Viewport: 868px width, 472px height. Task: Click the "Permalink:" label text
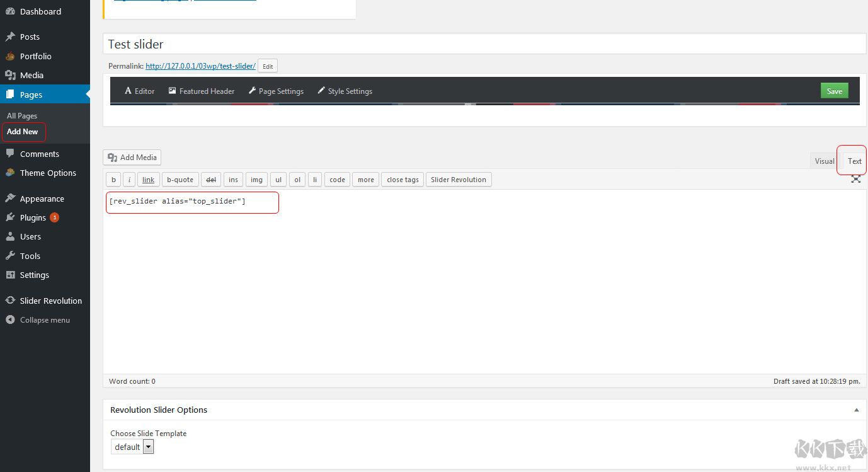(x=126, y=66)
